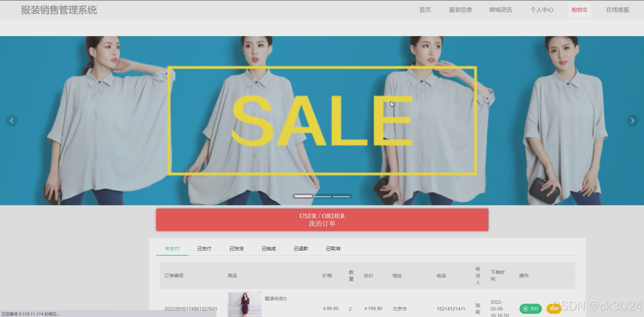Click the green 支付 pay button
The height and width of the screenshot is (317, 644).
tap(530, 308)
